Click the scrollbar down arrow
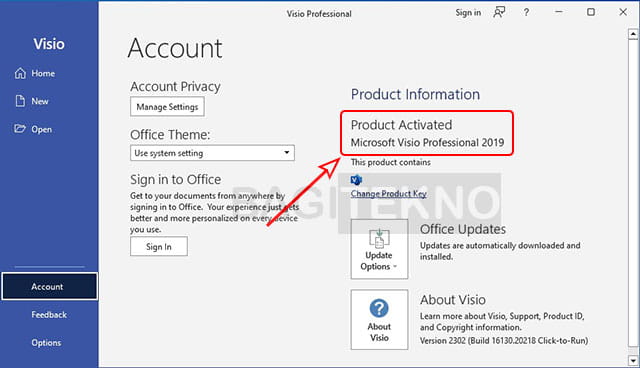 coord(633,361)
